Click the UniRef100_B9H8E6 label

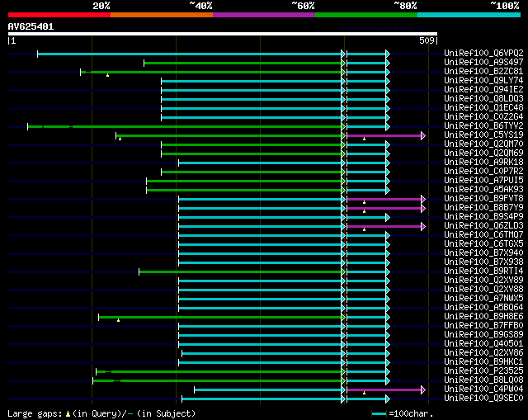pos(483,317)
